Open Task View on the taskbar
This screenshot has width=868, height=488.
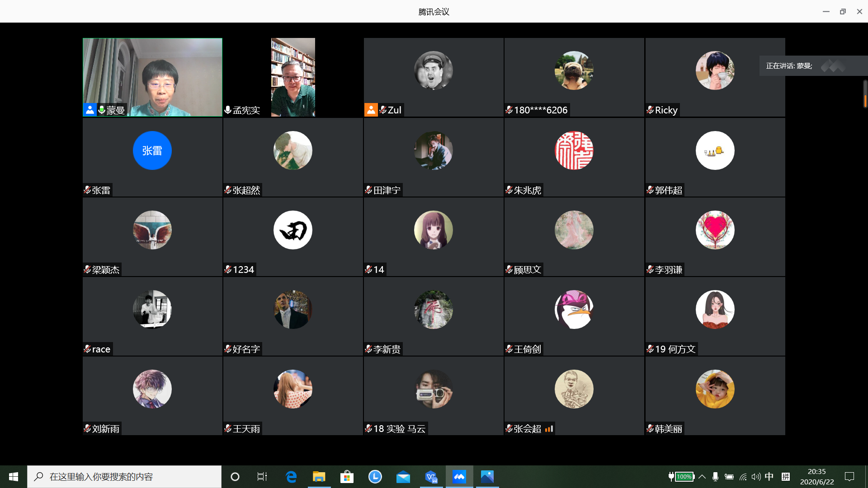(x=262, y=477)
